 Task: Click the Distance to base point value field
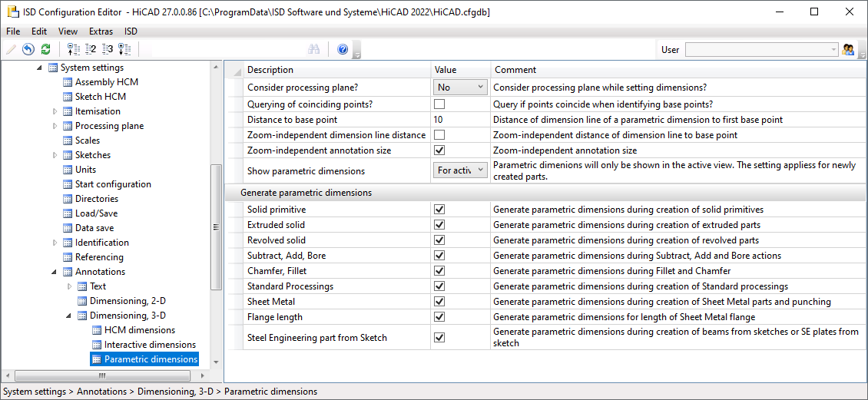pos(459,120)
